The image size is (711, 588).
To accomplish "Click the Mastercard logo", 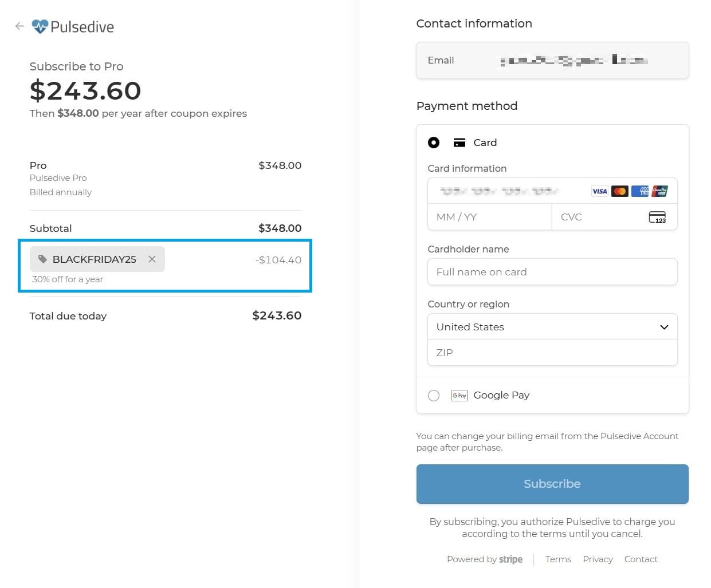I will [619, 191].
